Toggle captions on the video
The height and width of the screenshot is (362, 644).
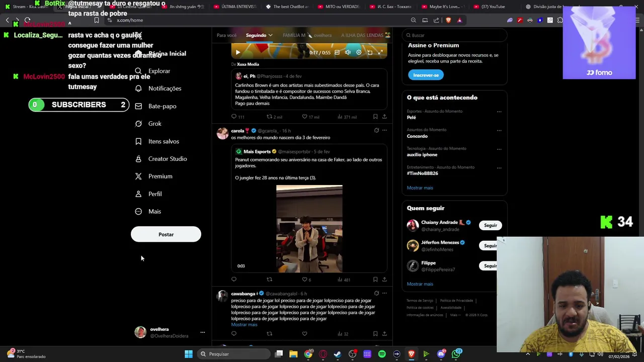point(337,52)
